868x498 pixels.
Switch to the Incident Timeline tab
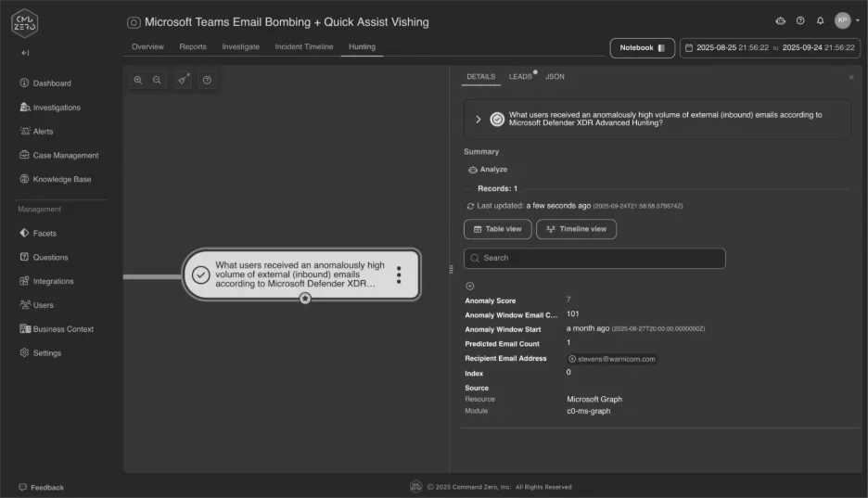(x=304, y=47)
